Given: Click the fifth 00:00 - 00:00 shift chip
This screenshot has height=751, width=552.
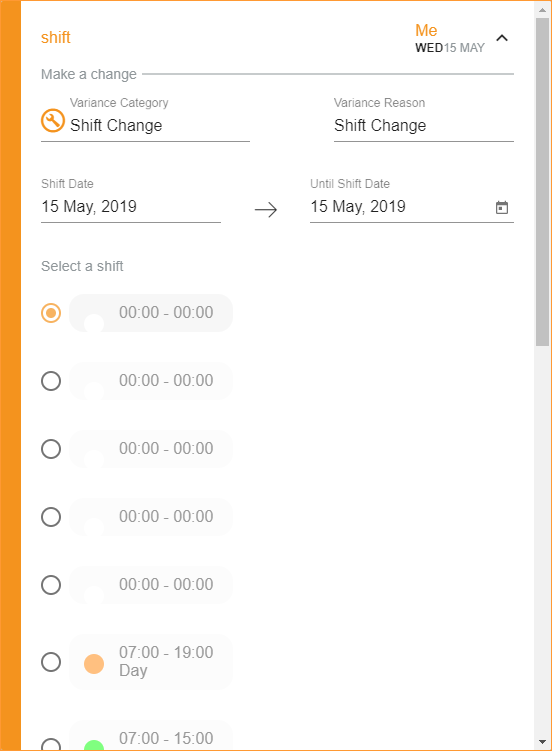Looking at the screenshot, I should [151, 585].
